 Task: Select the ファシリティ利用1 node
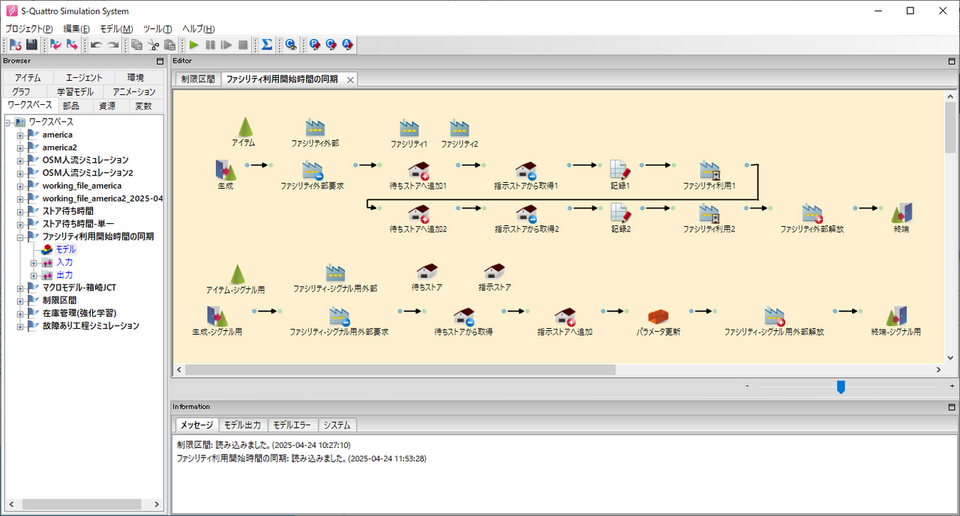coord(710,170)
